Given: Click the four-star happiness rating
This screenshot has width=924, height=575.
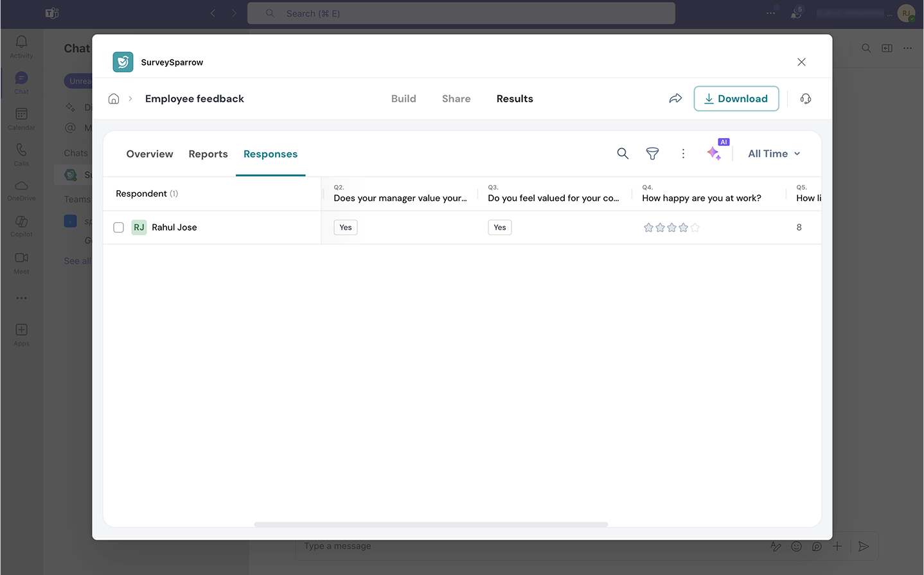Looking at the screenshot, I should point(671,227).
